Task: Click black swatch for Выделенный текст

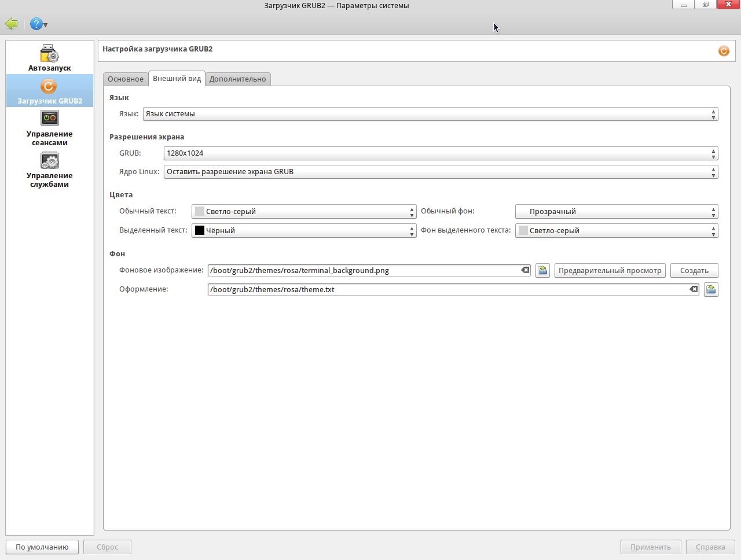Action: (x=200, y=230)
